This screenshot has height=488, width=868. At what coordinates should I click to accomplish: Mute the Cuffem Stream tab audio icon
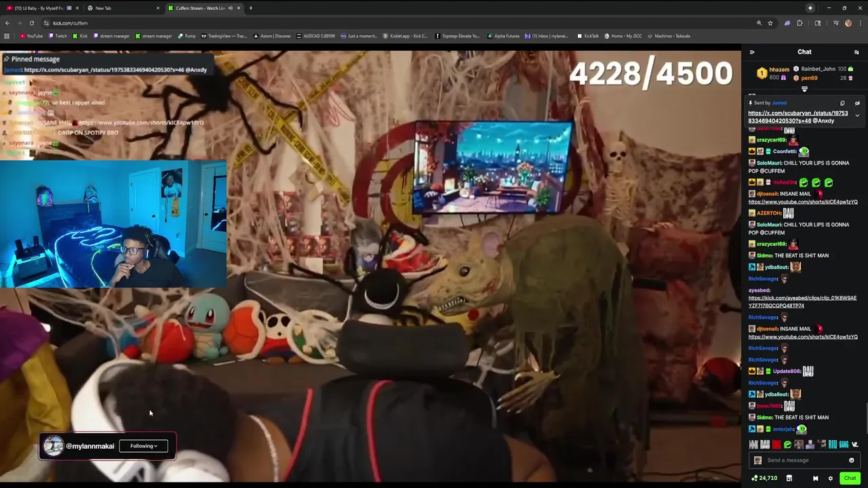point(231,8)
